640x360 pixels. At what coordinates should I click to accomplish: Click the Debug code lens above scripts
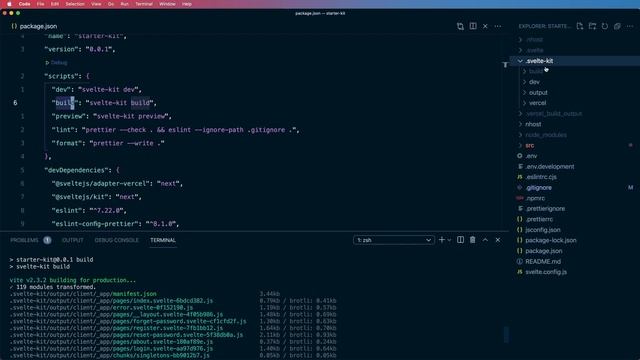pos(59,62)
